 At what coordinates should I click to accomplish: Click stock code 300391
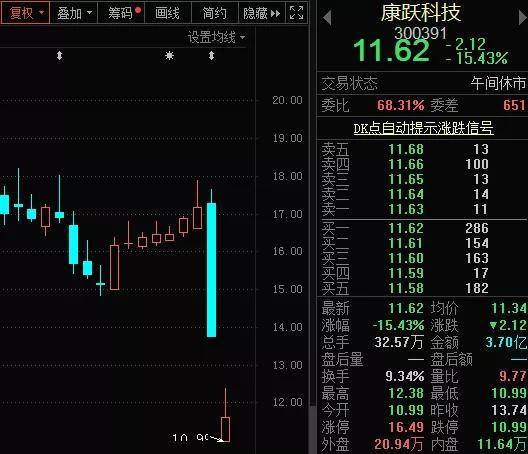421,33
